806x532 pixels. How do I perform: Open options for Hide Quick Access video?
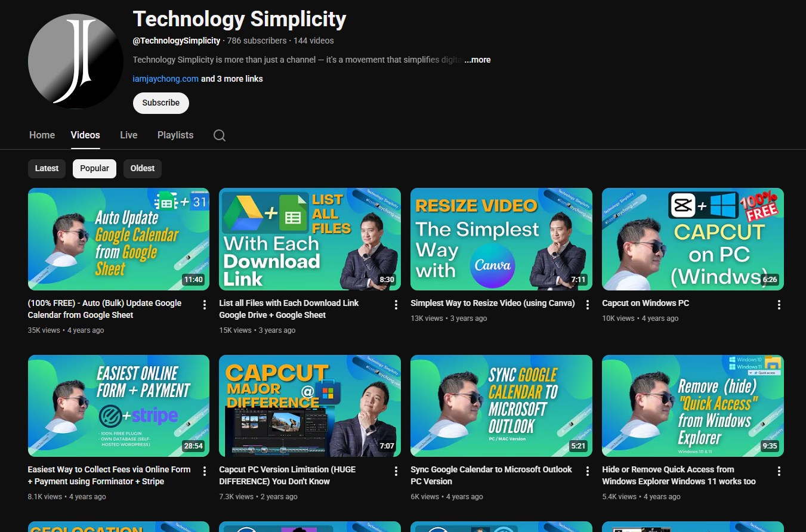(x=779, y=471)
